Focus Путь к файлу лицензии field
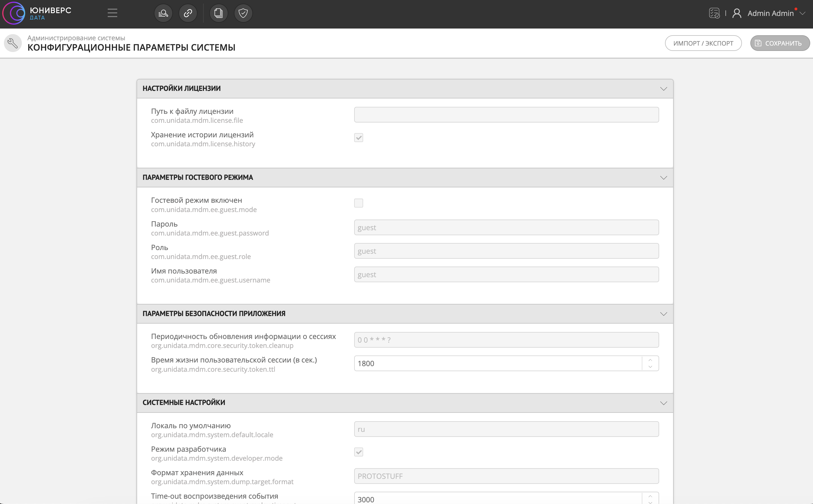The image size is (813, 504). [x=506, y=115]
